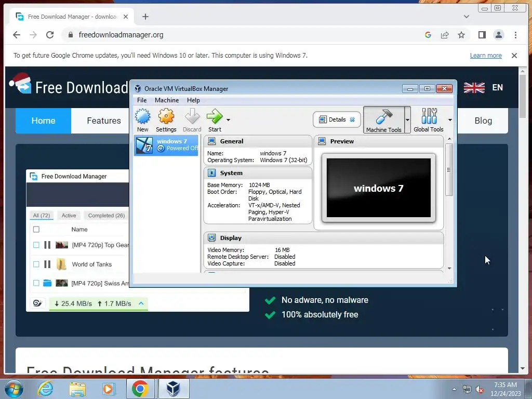Click the Chrome forward arrow
The image size is (532, 399).
tap(33, 35)
